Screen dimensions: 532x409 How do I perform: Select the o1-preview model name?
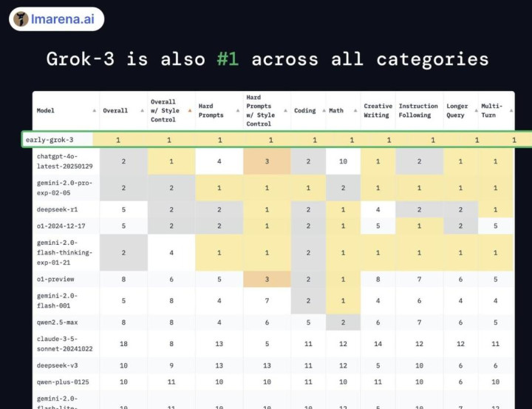pyautogui.click(x=55, y=279)
